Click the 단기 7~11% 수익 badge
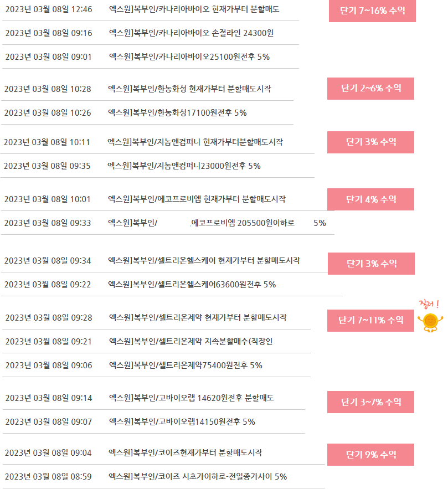Screen dimensions: 448x489 pos(370,321)
